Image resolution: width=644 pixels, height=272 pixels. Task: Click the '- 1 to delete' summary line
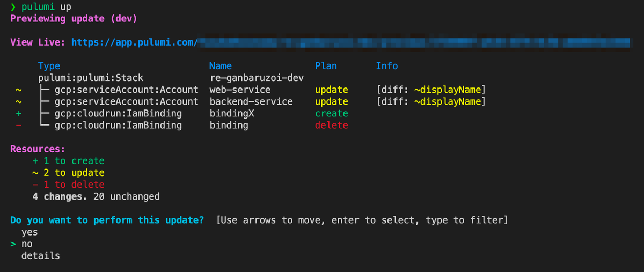coord(68,185)
